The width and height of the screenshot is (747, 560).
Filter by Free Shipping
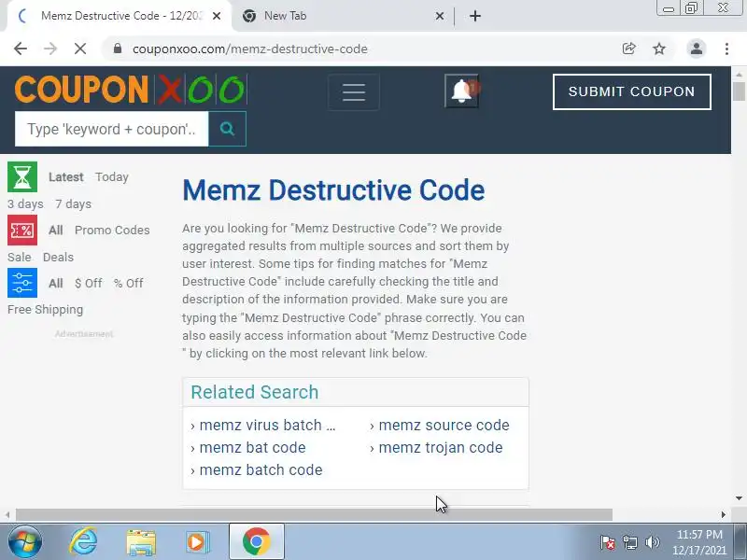(45, 310)
